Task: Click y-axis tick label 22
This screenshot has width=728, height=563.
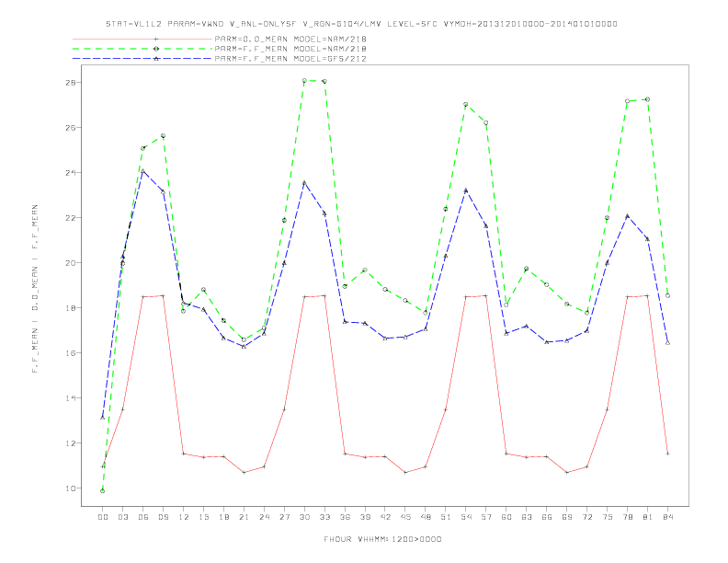Action: (x=71, y=217)
